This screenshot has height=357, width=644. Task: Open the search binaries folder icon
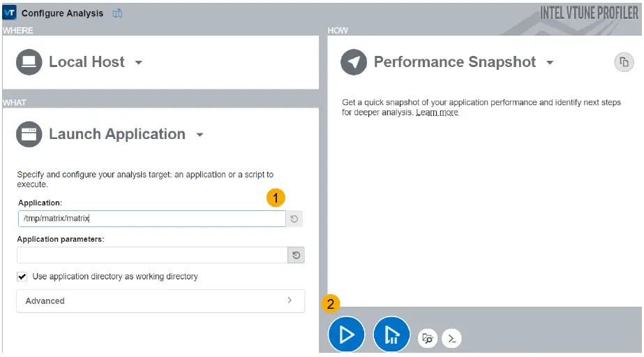[x=427, y=339]
